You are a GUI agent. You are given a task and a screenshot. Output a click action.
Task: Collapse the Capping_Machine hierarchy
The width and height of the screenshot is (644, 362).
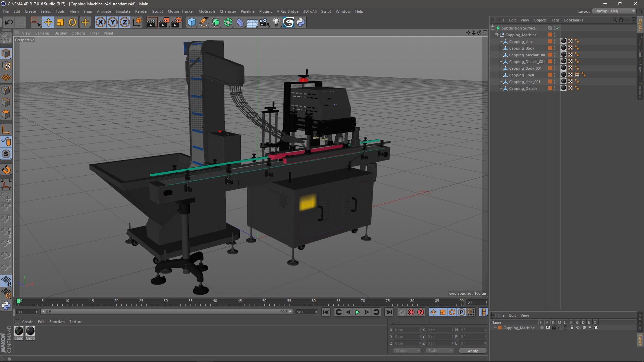point(496,35)
